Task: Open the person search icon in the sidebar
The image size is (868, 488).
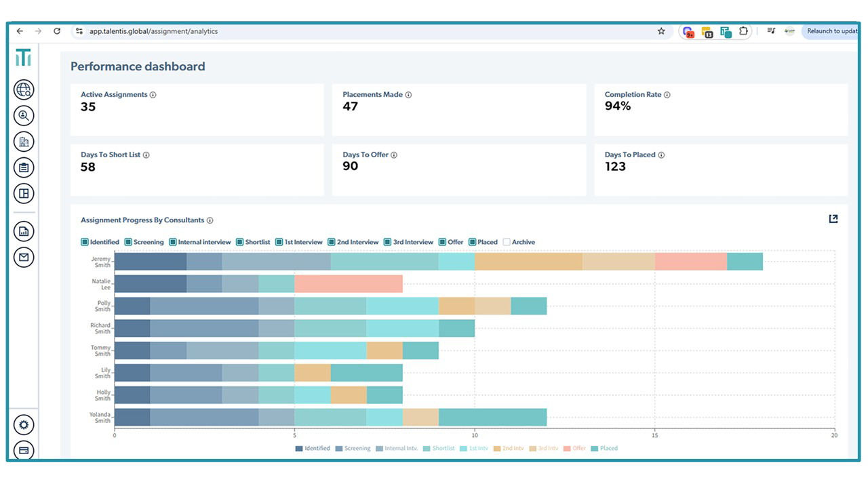Action: coord(24,116)
